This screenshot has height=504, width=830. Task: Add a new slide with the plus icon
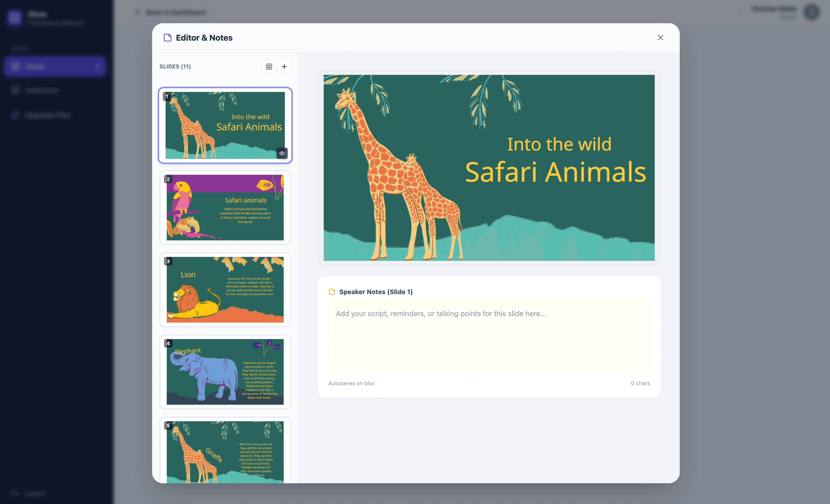(284, 66)
